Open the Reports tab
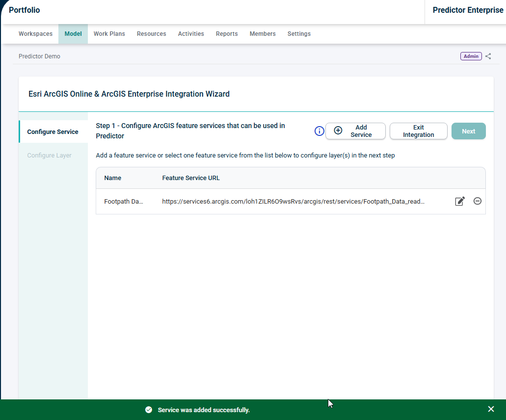 [x=227, y=34]
